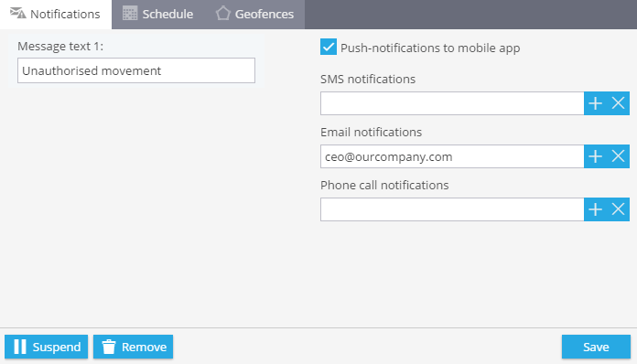Toggle push notifications via its label text
This screenshot has width=637, height=364.
click(x=430, y=48)
